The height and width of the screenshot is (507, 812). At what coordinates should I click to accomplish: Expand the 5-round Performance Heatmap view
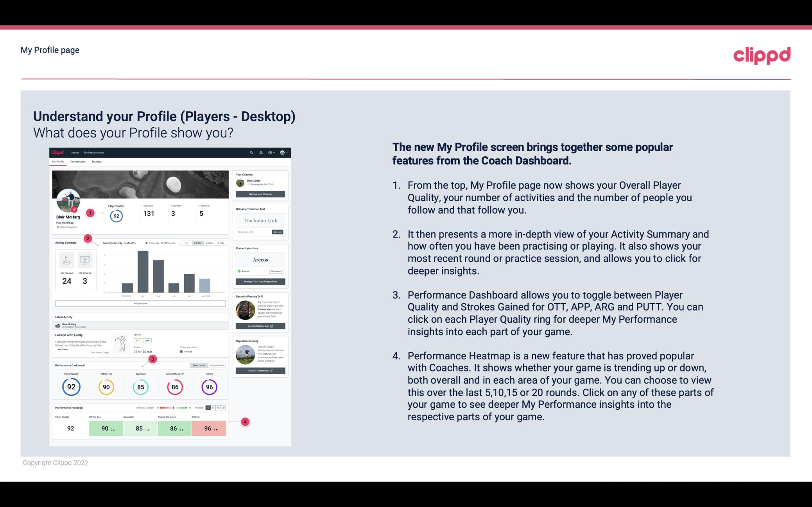point(208,408)
